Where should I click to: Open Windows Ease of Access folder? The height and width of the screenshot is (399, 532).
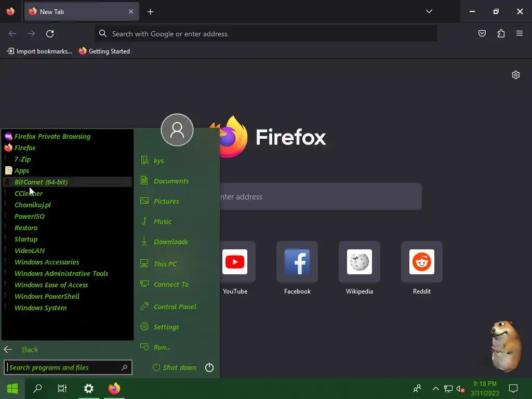[68, 285]
